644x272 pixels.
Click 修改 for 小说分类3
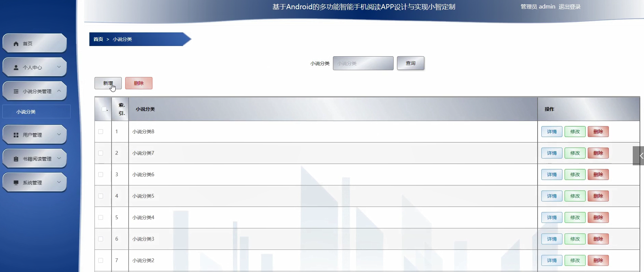(x=575, y=239)
